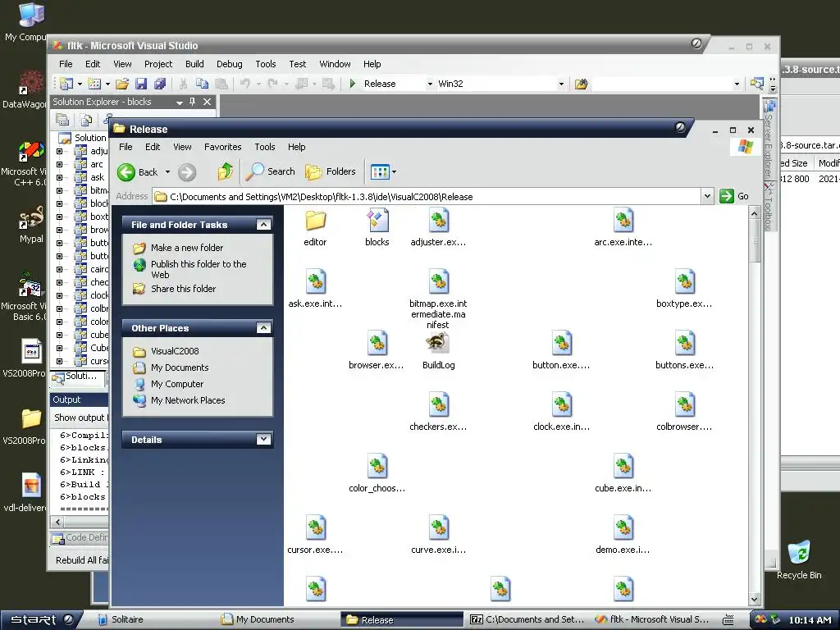The width and height of the screenshot is (840, 630).
Task: Open Favorites menu in Release window
Action: tap(222, 147)
